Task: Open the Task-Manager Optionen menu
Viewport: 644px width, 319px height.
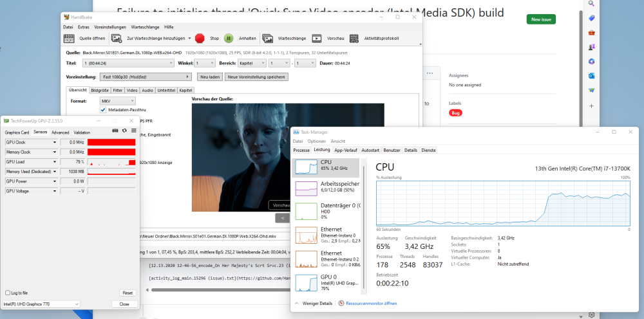Action: 317,141
